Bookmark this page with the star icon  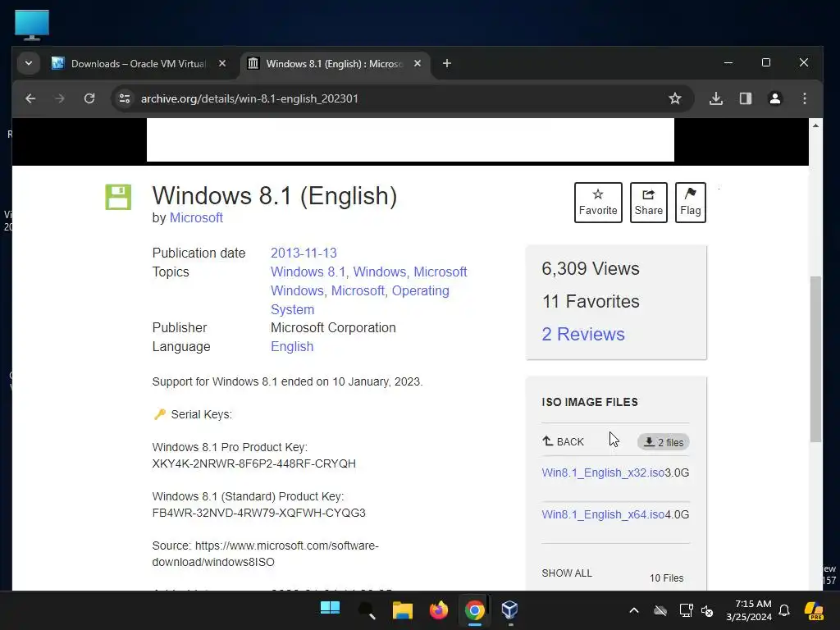(x=675, y=98)
